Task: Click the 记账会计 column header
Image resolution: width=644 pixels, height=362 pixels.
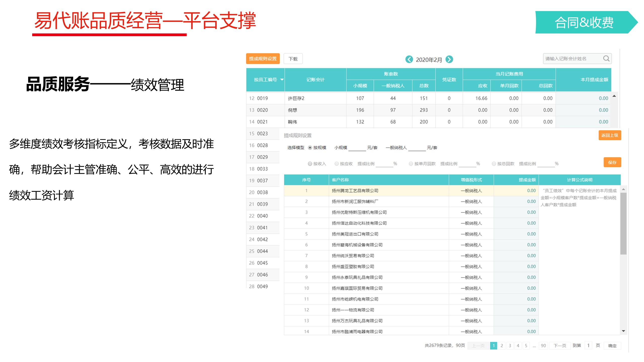Action: click(315, 80)
